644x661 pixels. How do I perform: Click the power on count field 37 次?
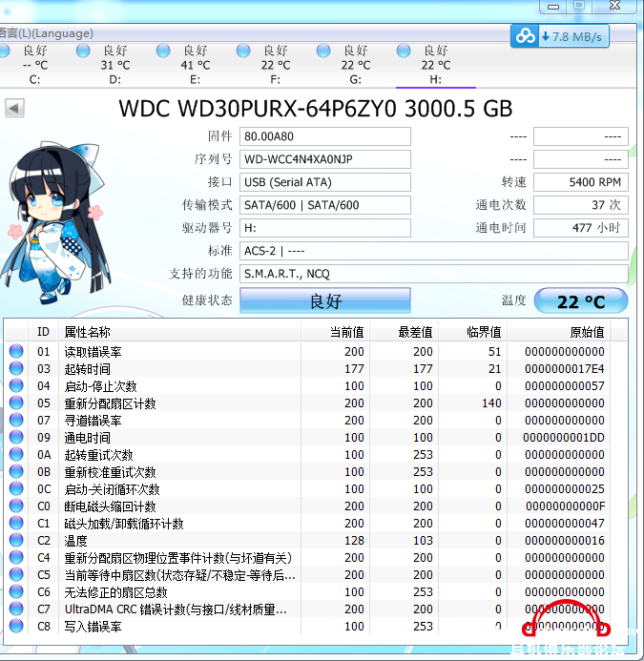point(581,205)
